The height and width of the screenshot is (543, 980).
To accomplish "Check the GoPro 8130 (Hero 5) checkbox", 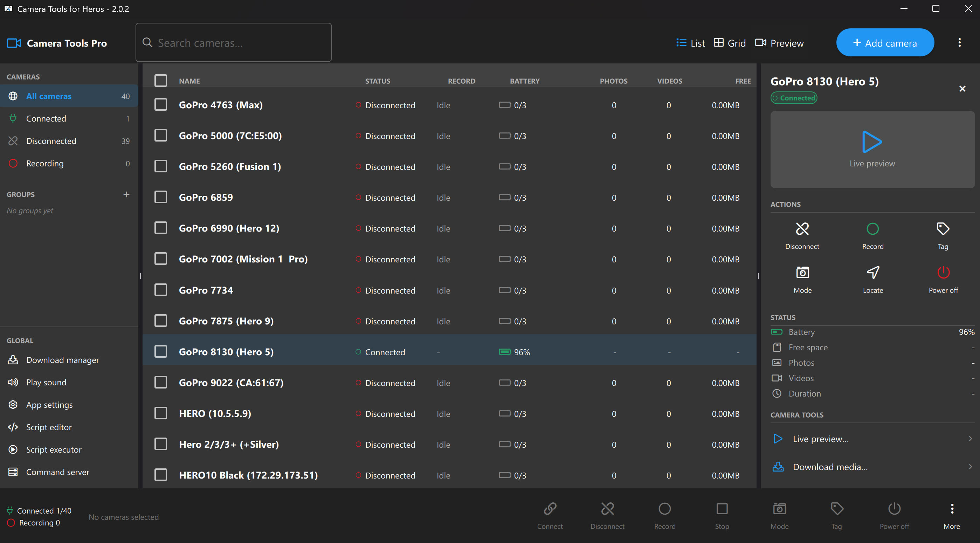I will [160, 352].
